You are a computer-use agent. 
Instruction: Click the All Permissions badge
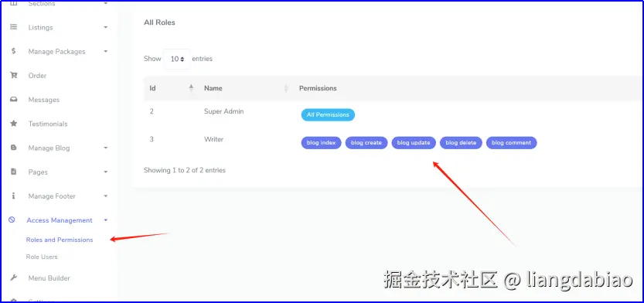click(328, 114)
